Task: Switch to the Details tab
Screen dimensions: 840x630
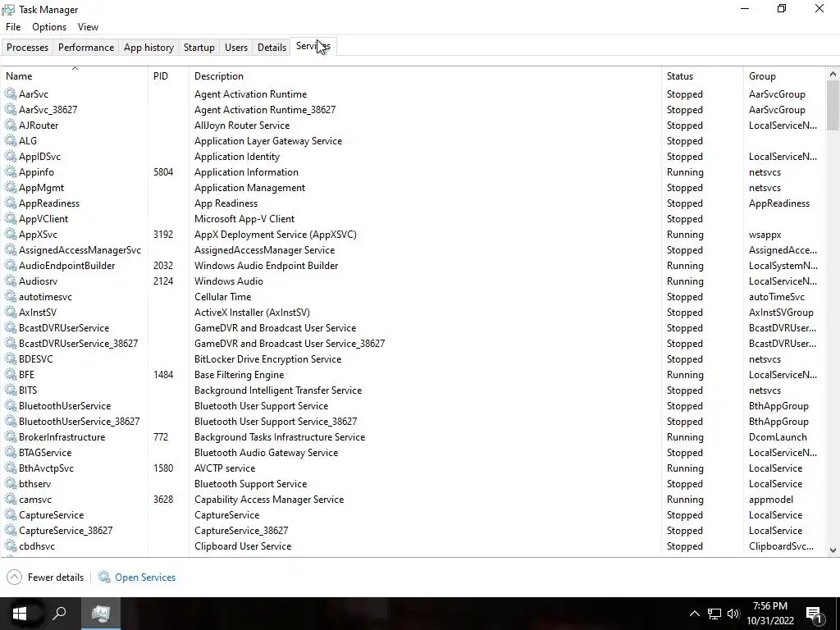Action: point(272,47)
